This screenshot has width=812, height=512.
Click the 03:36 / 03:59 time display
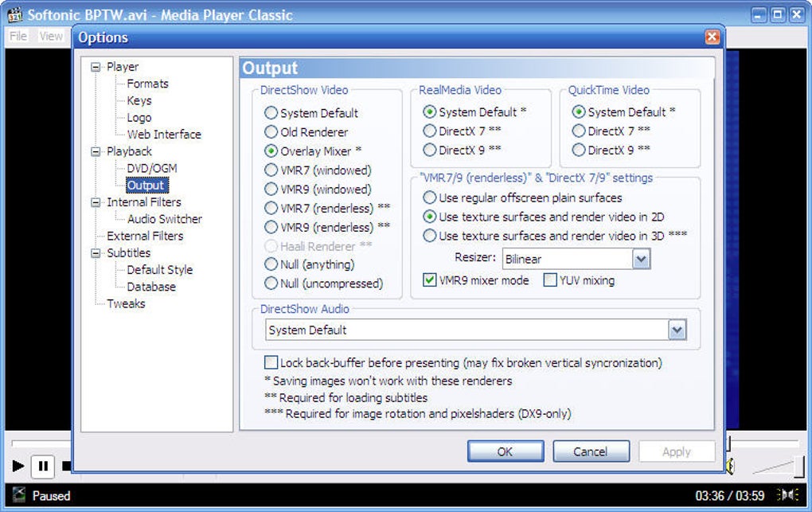(x=730, y=495)
